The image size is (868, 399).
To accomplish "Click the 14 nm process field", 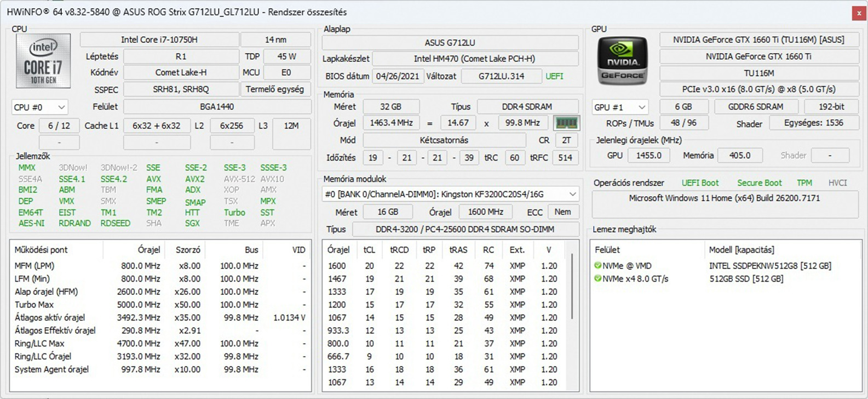I will [275, 40].
